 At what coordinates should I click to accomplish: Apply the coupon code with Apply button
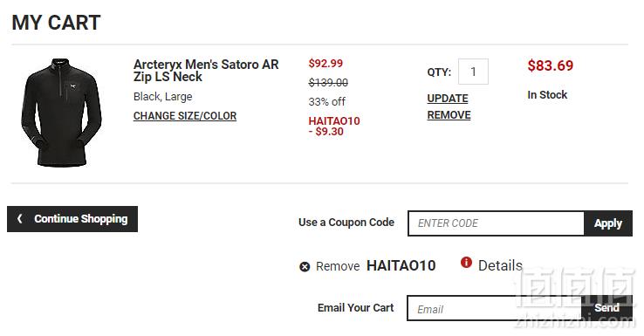[x=608, y=223]
